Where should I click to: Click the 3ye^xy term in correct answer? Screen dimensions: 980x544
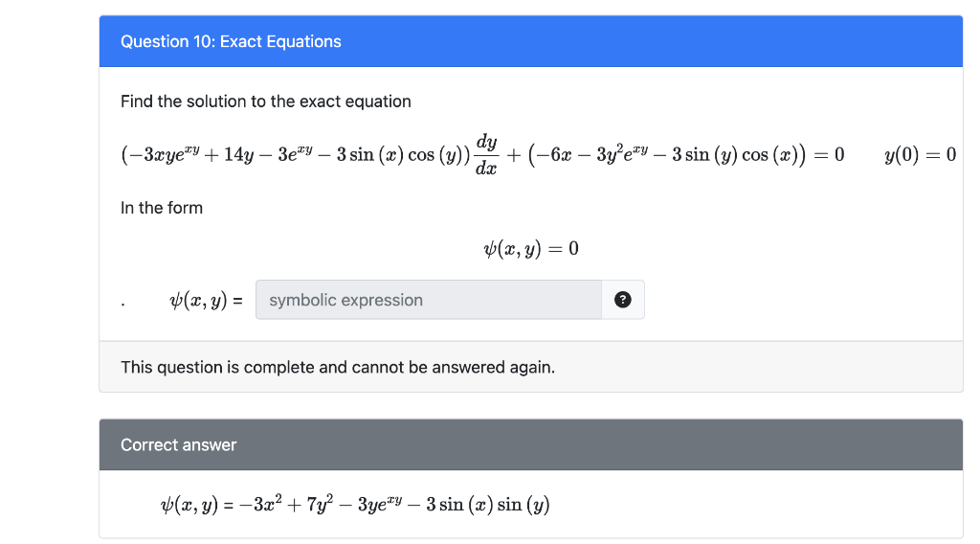click(x=379, y=504)
